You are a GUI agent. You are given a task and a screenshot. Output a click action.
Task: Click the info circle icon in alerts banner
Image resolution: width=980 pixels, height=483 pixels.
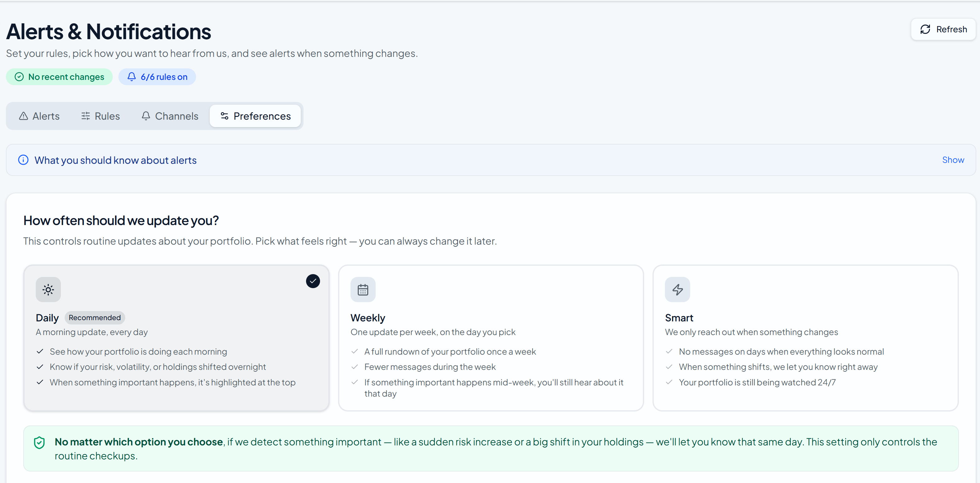(23, 160)
